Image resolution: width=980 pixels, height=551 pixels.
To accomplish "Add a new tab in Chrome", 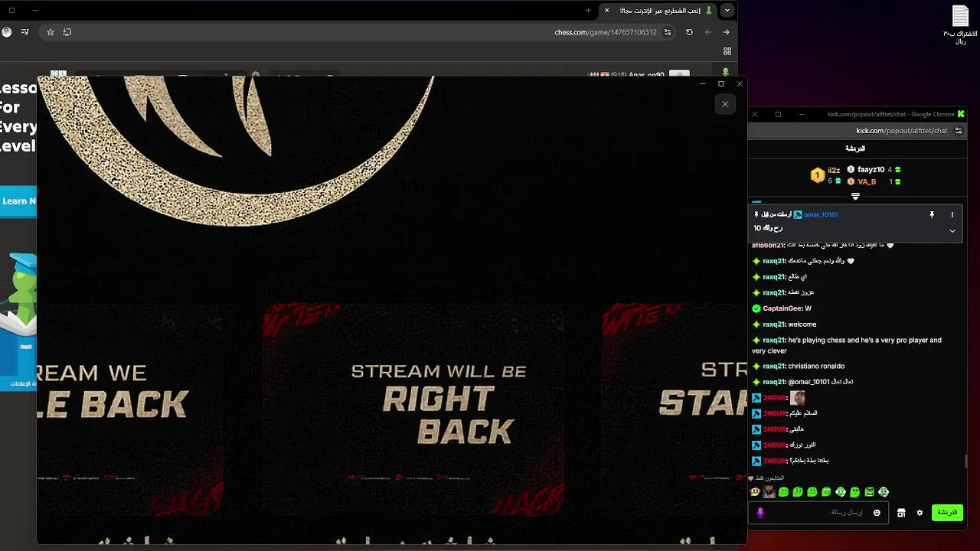I will [x=588, y=10].
